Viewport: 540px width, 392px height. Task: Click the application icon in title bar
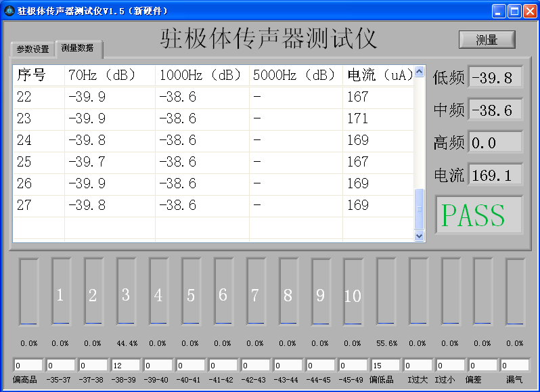click(x=9, y=11)
